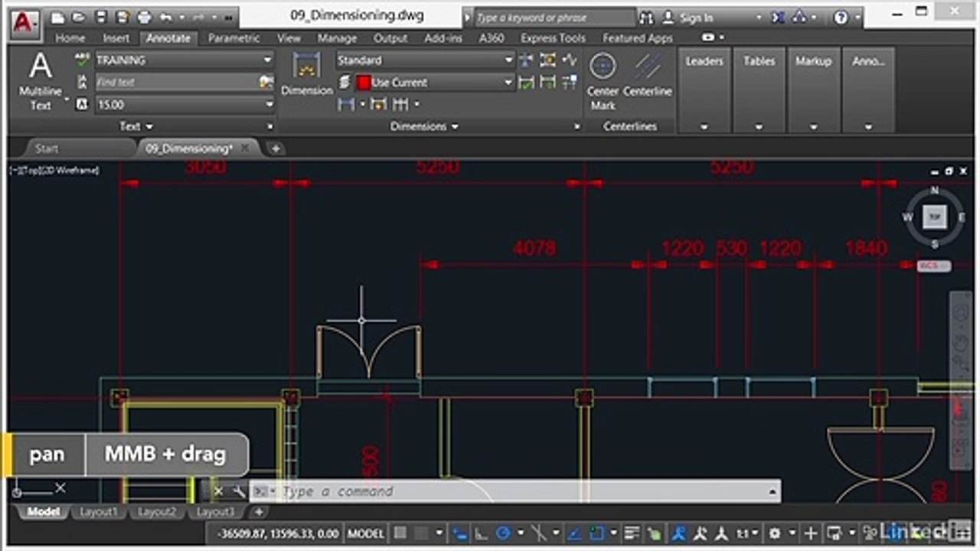Viewport: 980px width, 551px height.
Task: Open the Standard dimension style dropdown
Action: (x=509, y=60)
